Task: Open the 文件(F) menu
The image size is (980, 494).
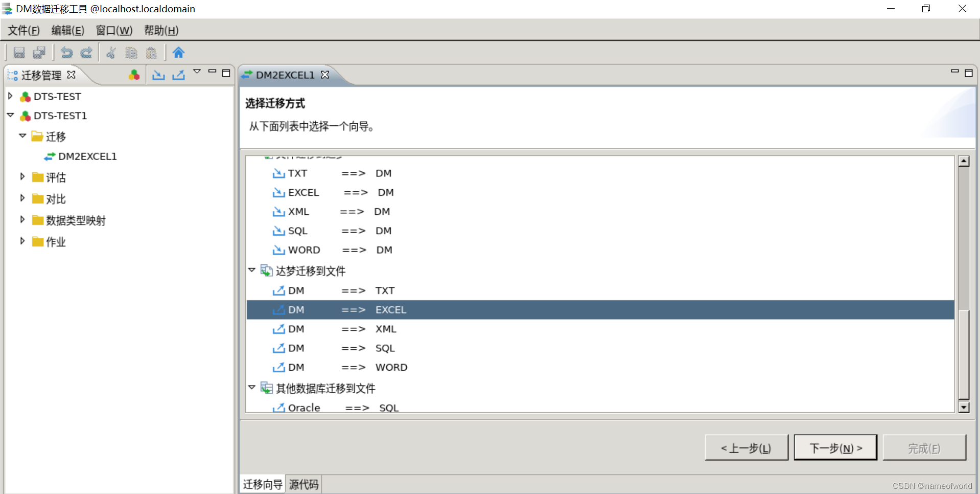Action: (x=24, y=30)
